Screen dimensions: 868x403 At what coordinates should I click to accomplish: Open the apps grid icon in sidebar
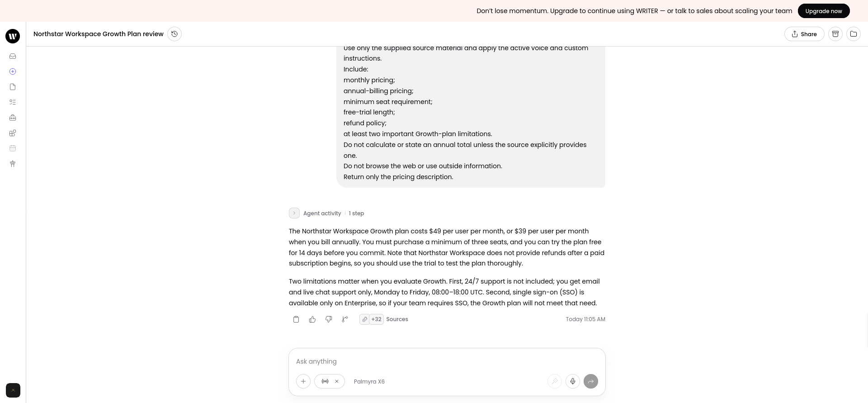[x=13, y=133]
